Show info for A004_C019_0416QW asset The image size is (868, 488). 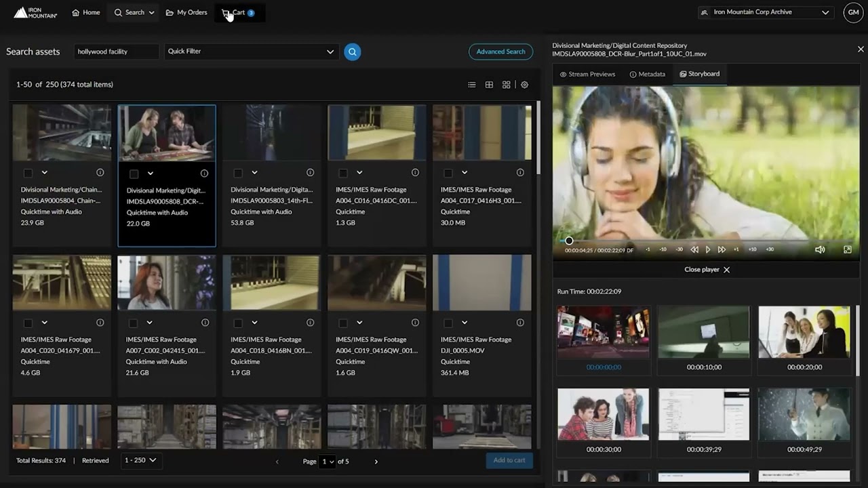pos(415,323)
